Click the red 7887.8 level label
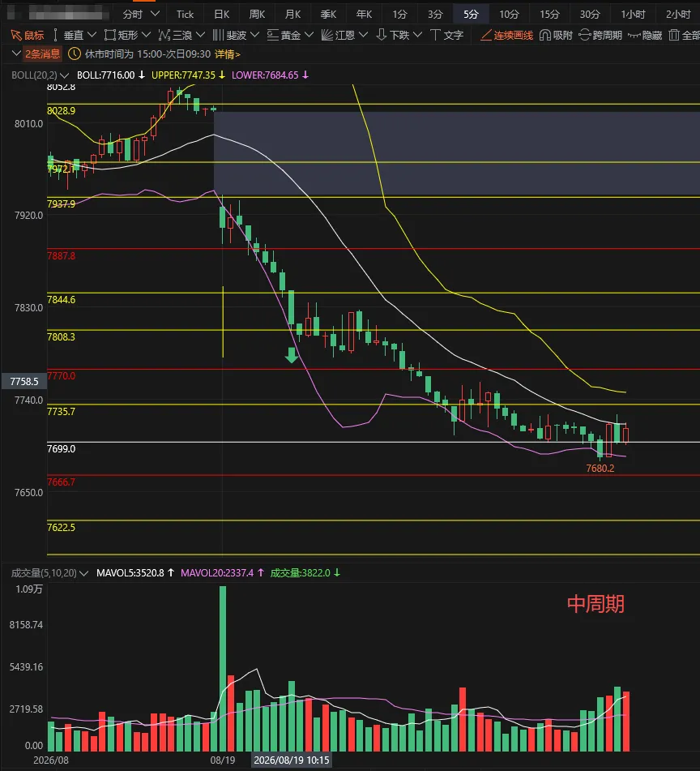The image size is (700, 771). pyautogui.click(x=61, y=255)
